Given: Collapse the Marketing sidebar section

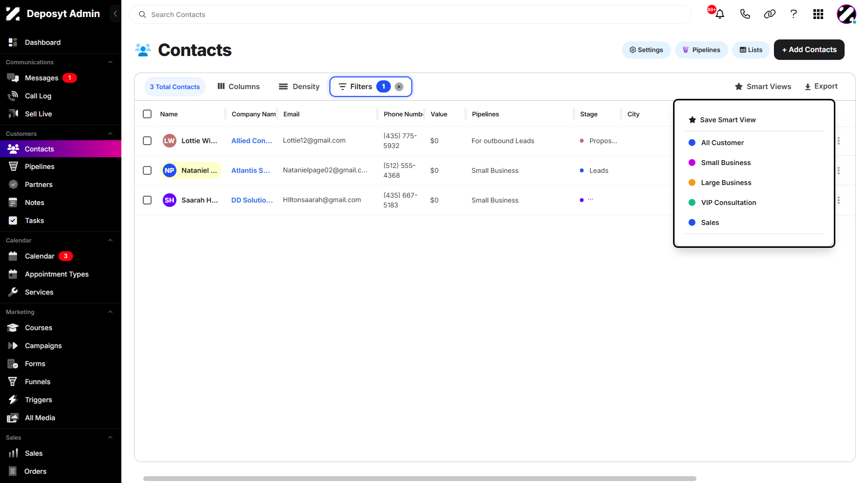Looking at the screenshot, I should [x=110, y=312].
